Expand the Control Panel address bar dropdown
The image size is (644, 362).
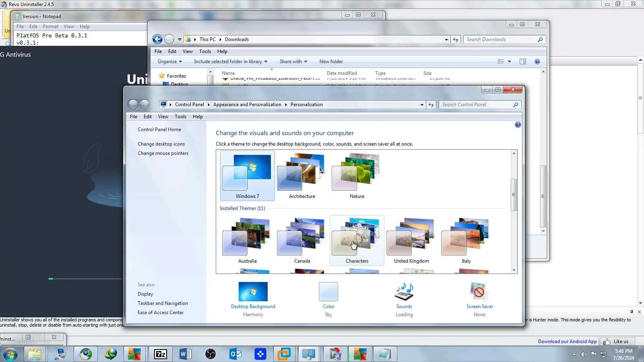click(x=422, y=105)
